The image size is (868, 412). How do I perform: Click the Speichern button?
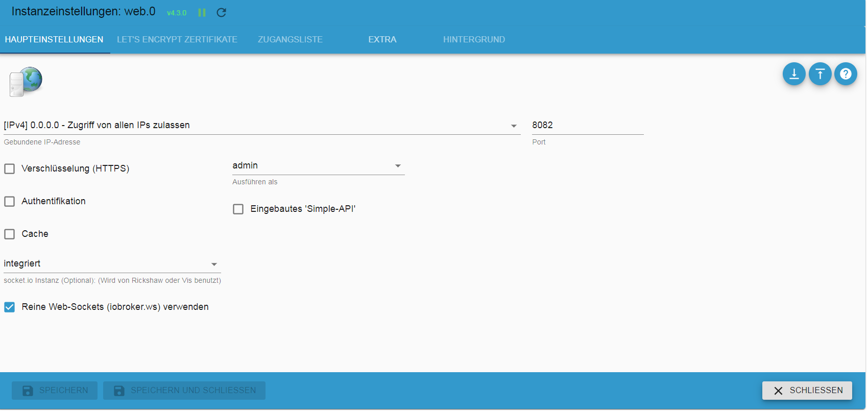pyautogui.click(x=55, y=391)
